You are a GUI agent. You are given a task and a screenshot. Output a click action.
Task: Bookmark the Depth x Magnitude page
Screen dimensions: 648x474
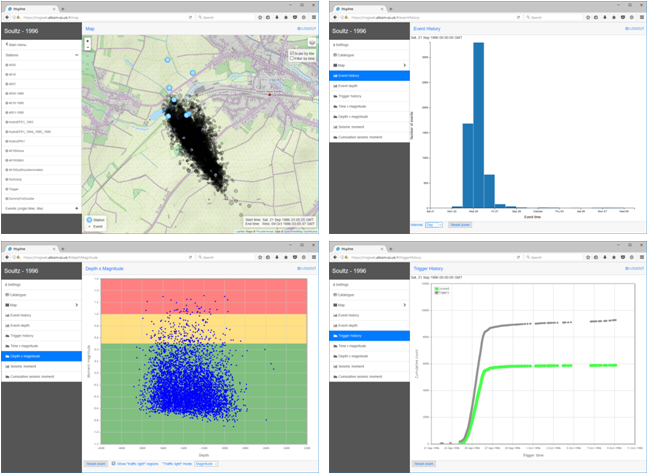(261, 257)
